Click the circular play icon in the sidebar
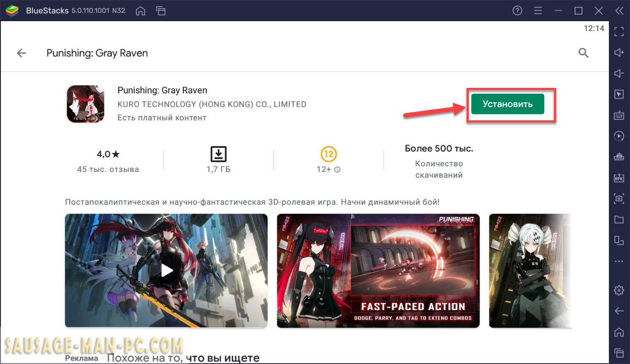Viewport: 630px width, 364px height. pos(619,136)
